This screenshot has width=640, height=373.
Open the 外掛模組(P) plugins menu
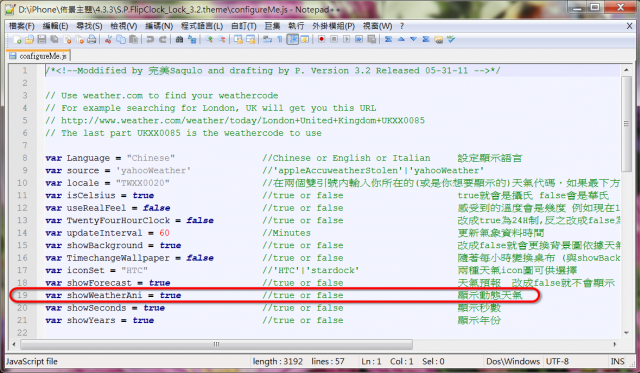(333, 26)
